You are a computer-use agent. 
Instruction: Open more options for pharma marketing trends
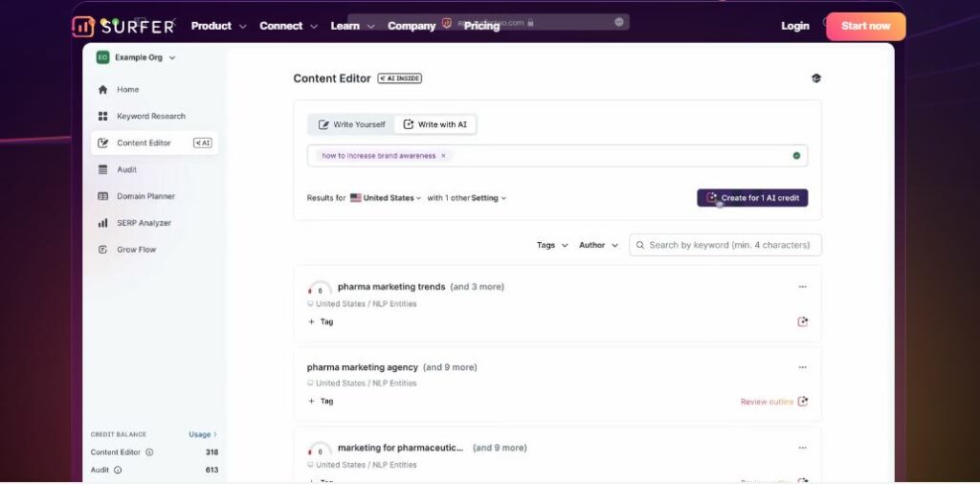click(803, 287)
